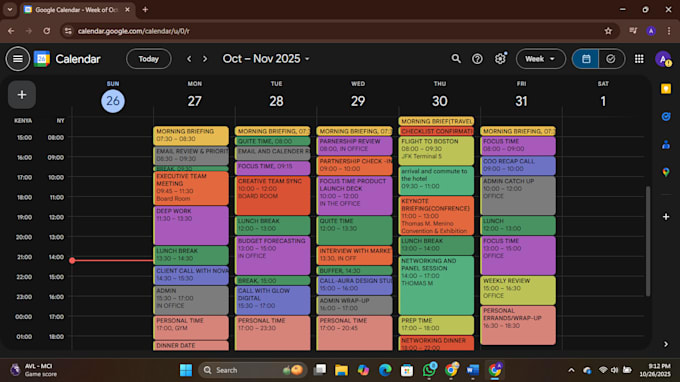The image size is (680, 382).
Task: Open browser Chrome menu dots
Action: click(x=669, y=31)
